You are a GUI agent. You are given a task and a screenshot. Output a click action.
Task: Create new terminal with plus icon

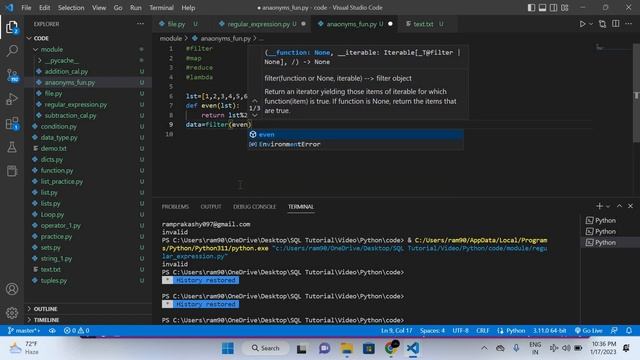599,206
